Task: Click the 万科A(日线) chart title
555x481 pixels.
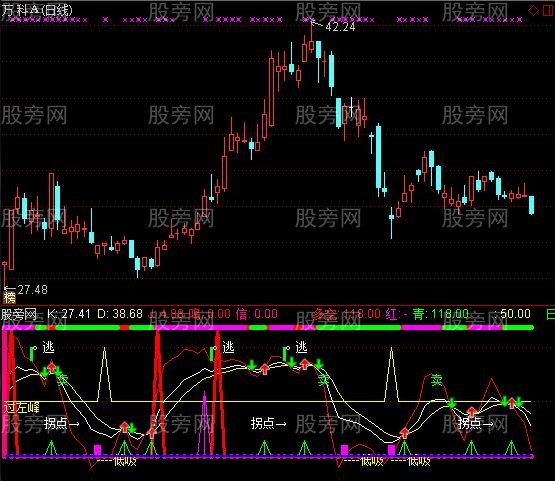Action: [36, 10]
